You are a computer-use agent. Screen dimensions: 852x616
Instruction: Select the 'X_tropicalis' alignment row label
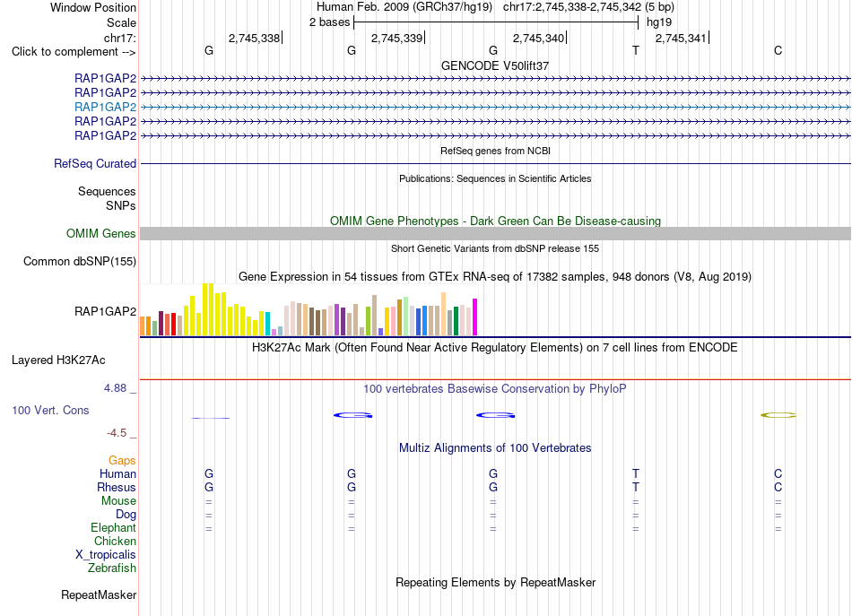[106, 555]
